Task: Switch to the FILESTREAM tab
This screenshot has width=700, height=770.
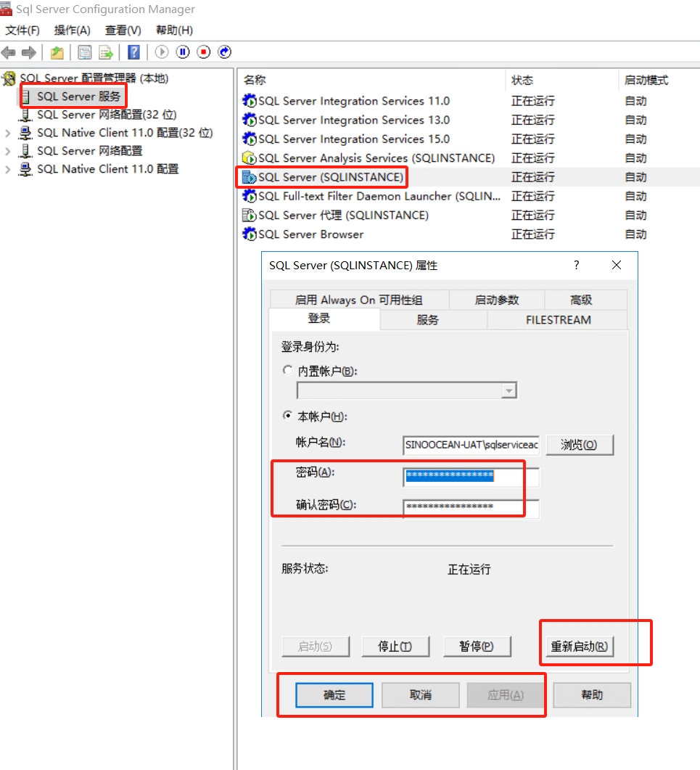Action: tap(558, 319)
